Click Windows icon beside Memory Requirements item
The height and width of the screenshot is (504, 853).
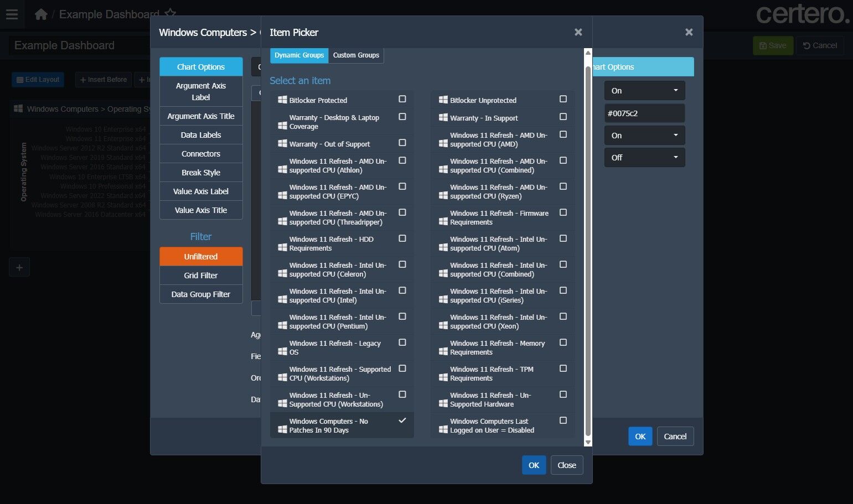[443, 351]
